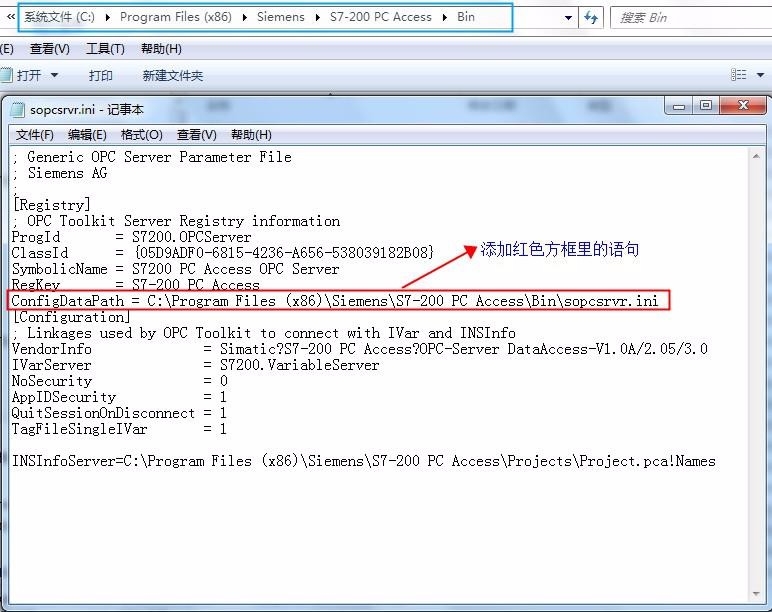Click the Notepad title bar document icon
This screenshot has width=772, height=612.
tap(18, 109)
